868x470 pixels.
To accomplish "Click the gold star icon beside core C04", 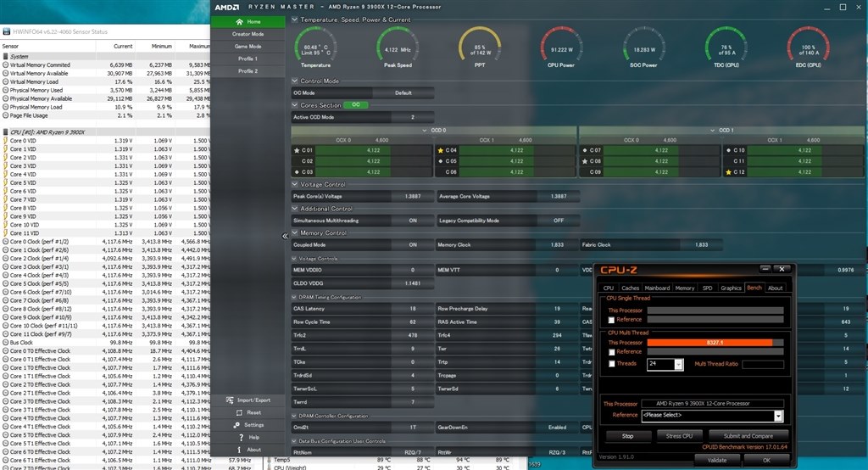I will tap(441, 150).
